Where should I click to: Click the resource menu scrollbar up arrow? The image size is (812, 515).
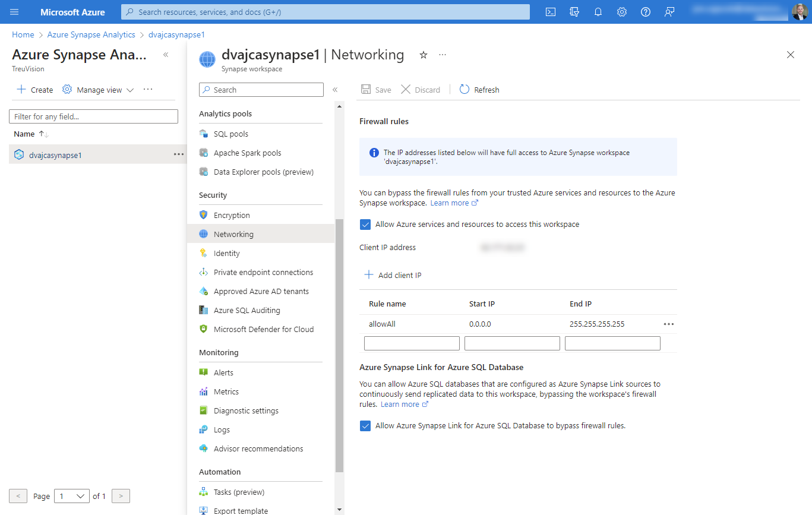coord(340,106)
